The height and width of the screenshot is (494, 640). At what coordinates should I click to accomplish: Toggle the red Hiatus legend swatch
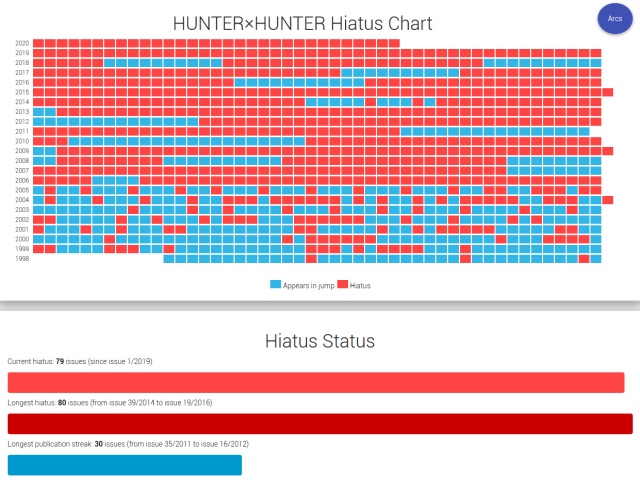point(341,285)
